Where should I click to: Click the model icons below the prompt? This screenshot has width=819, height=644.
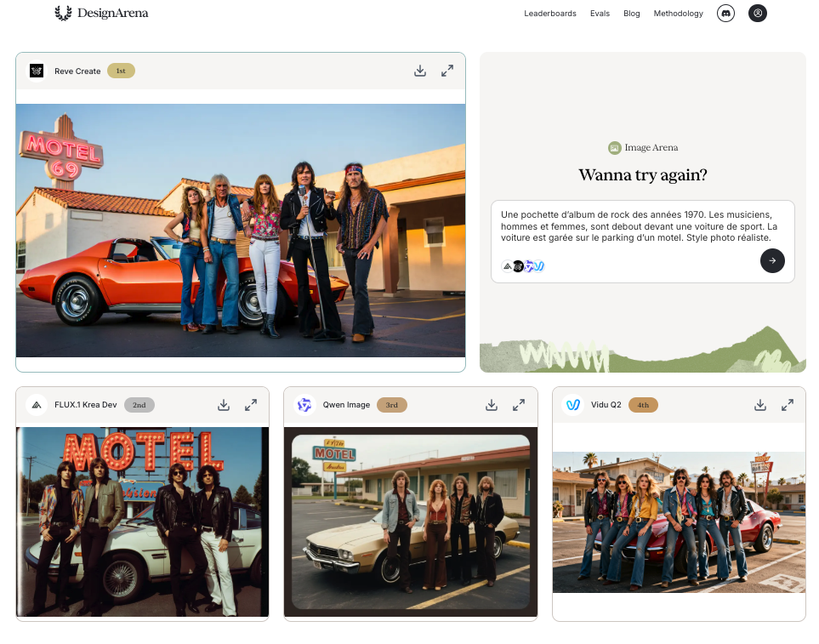(522, 266)
